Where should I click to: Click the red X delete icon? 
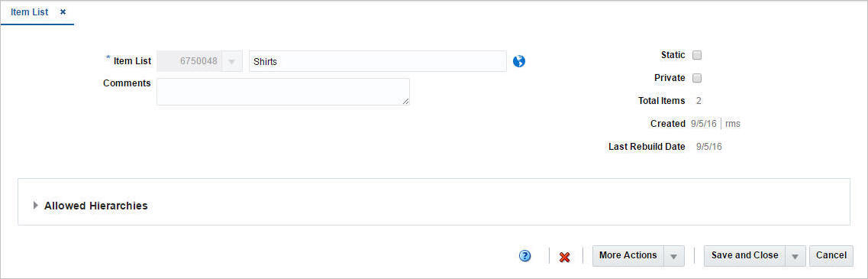565,257
